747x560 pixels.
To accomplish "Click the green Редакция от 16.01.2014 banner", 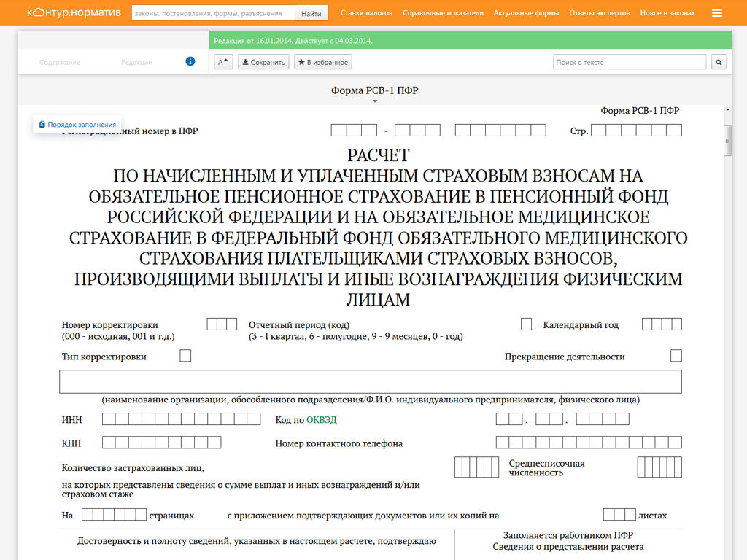I will 471,41.
